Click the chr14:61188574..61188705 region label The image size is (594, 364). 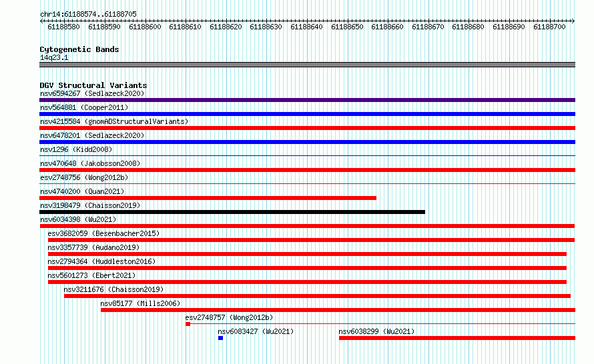point(88,14)
